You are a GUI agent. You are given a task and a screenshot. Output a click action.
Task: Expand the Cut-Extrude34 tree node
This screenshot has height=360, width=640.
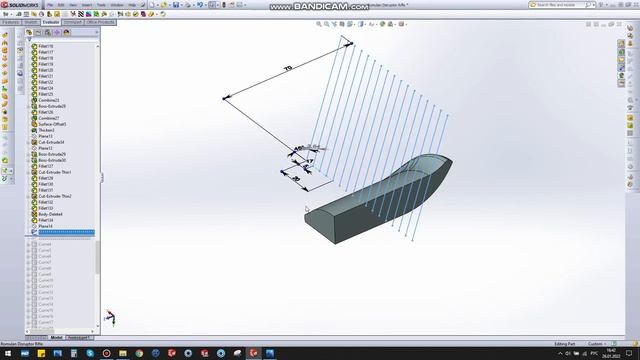(x=28, y=142)
